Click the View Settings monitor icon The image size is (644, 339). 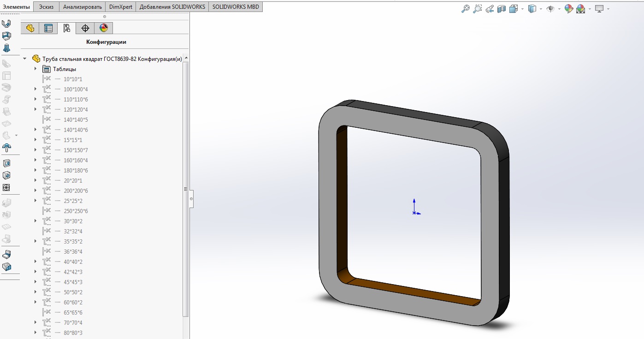click(x=599, y=8)
